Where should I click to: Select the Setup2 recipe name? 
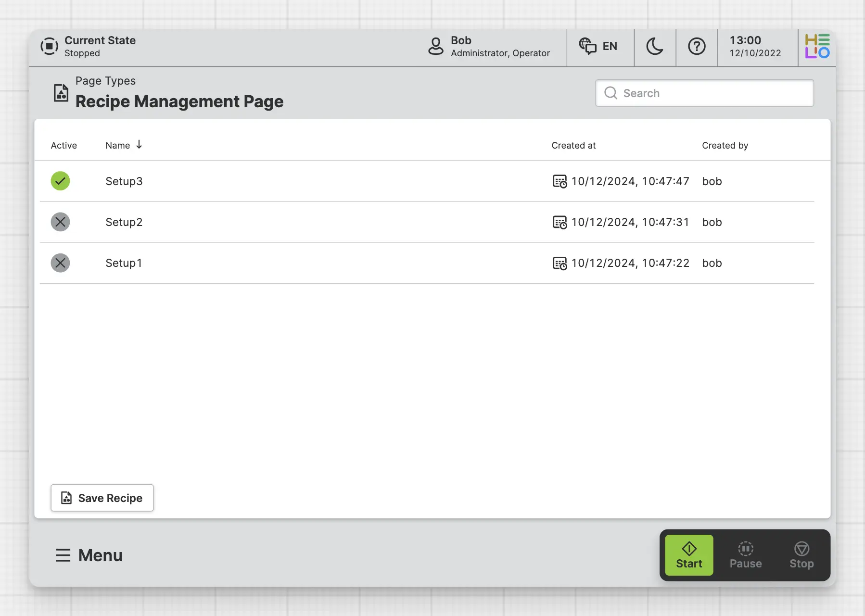(x=124, y=222)
